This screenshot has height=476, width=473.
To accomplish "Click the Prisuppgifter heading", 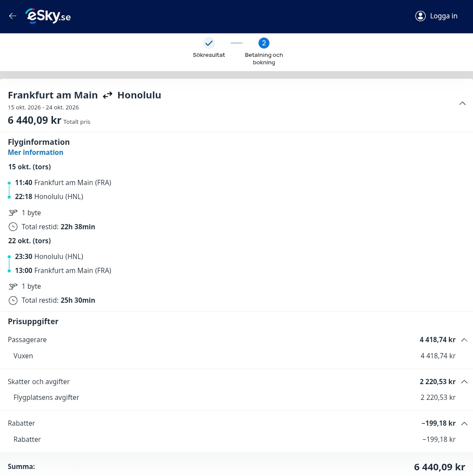I will click(x=33, y=322).
